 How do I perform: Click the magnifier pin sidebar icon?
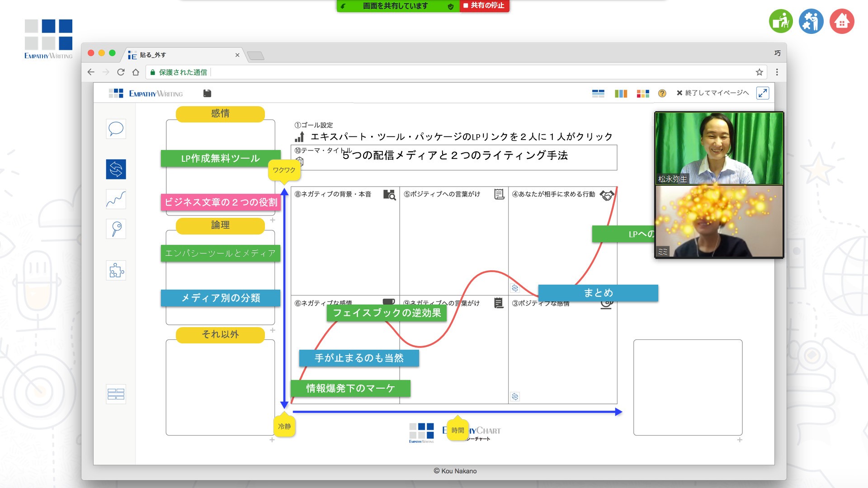coord(116,229)
